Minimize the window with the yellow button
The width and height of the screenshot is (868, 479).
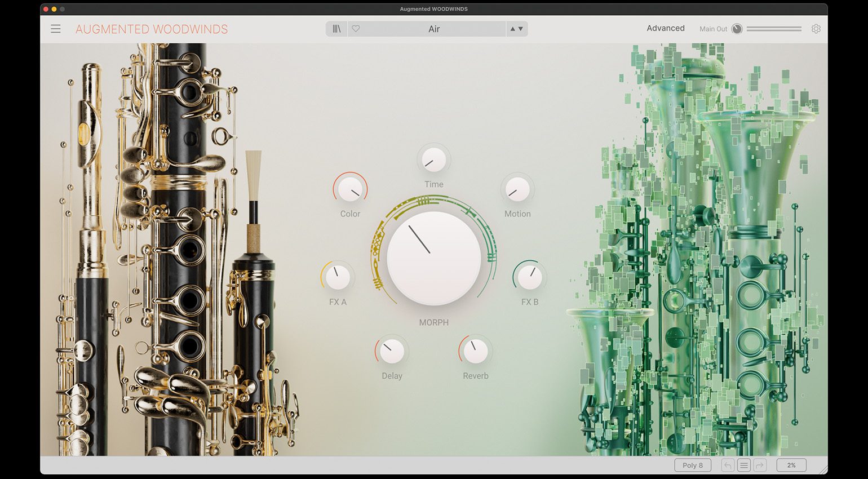pyautogui.click(x=54, y=9)
